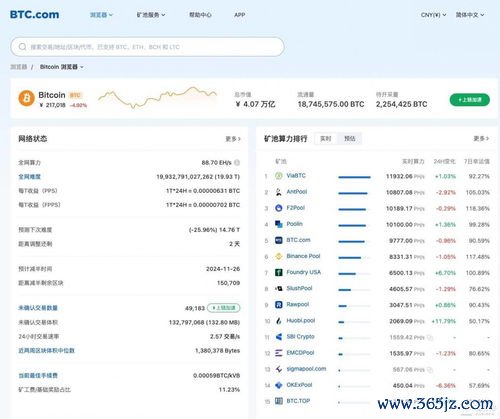Click the SlushPool icon
The height and width of the screenshot is (419, 500).
(279, 288)
